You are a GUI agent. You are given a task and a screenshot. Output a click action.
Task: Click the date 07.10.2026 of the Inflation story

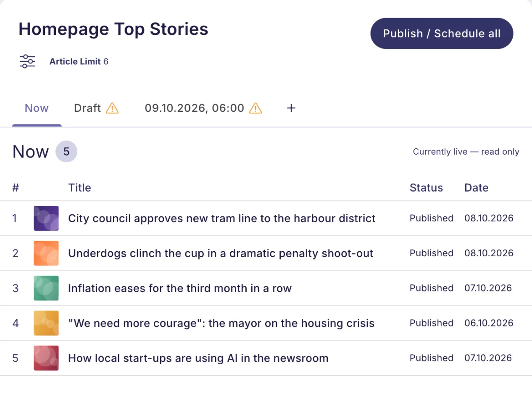(x=488, y=288)
